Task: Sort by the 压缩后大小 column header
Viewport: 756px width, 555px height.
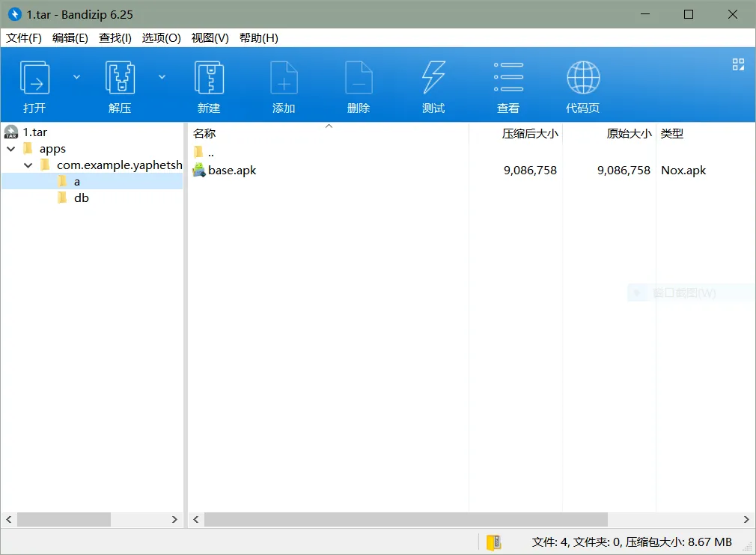Action: pos(530,133)
